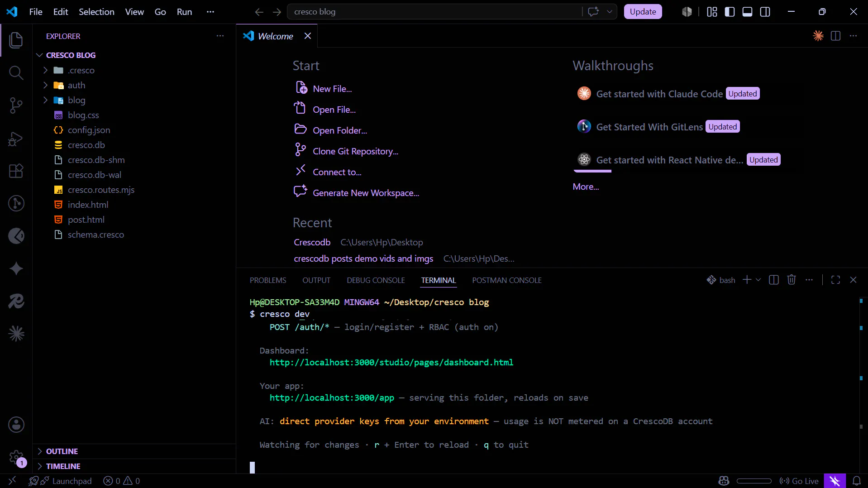
Task: Open Run and Debug view
Action: (16, 139)
